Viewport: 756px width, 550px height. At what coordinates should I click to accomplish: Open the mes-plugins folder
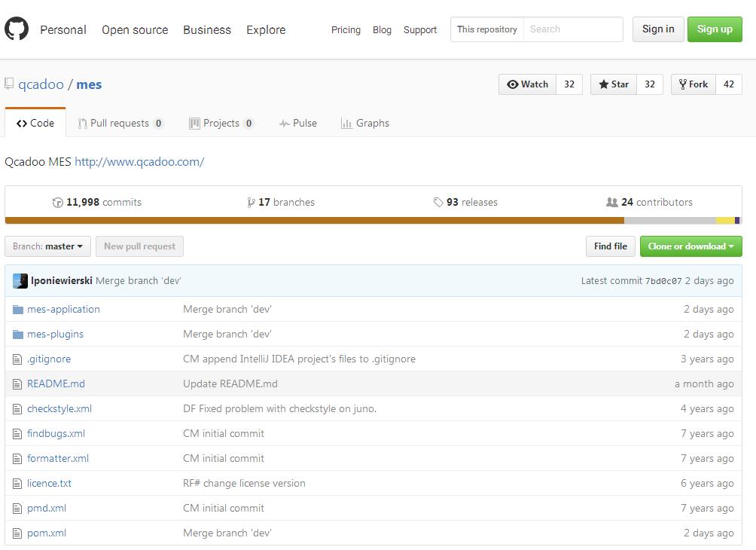click(56, 335)
